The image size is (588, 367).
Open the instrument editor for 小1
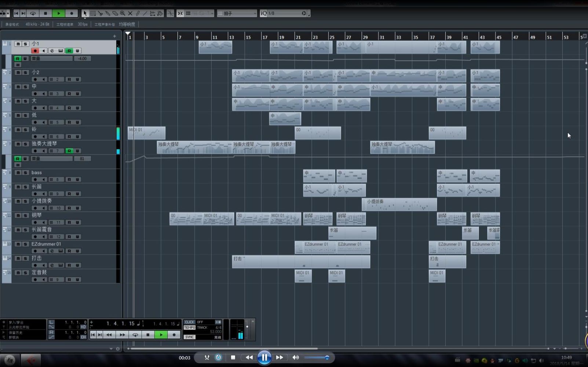click(61, 51)
